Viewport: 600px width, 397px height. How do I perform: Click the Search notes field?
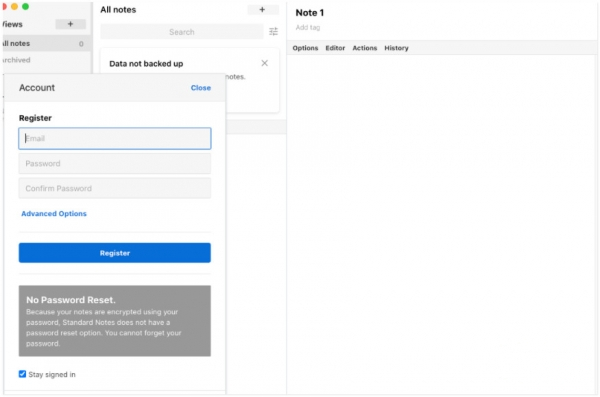182,32
